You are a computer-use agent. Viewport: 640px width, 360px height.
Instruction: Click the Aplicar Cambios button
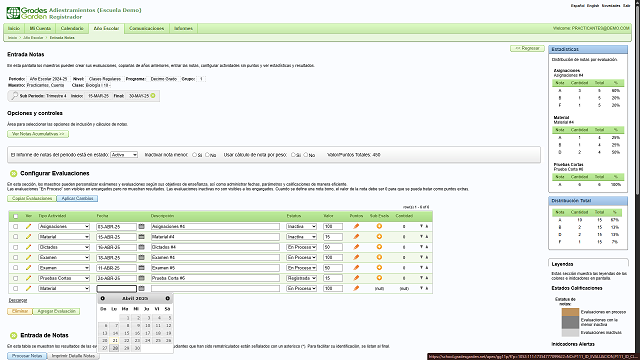click(77, 198)
